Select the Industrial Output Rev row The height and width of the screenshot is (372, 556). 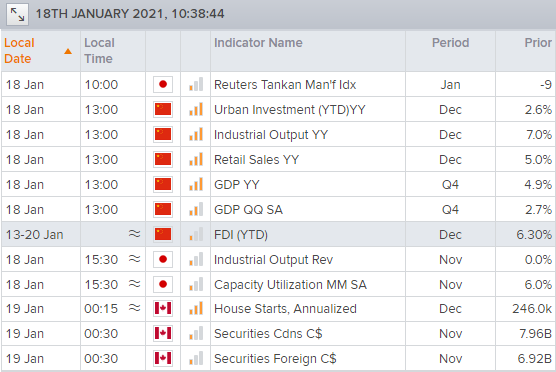coord(278,260)
